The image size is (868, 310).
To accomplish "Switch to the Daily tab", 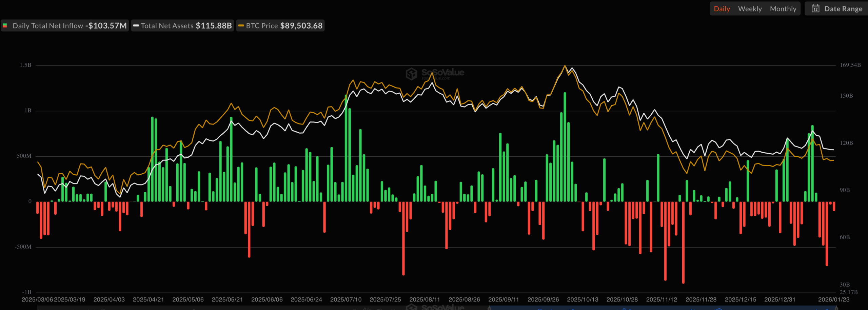I will pos(722,9).
